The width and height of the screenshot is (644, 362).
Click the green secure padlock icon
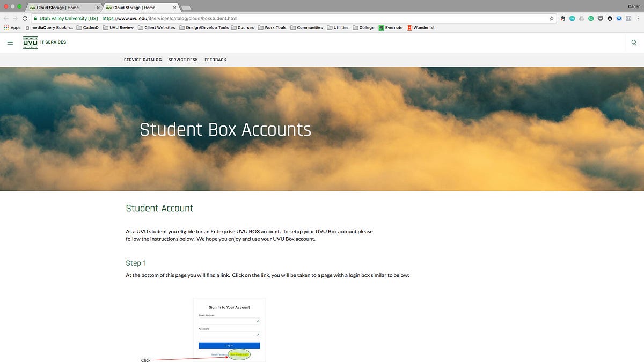pos(35,18)
